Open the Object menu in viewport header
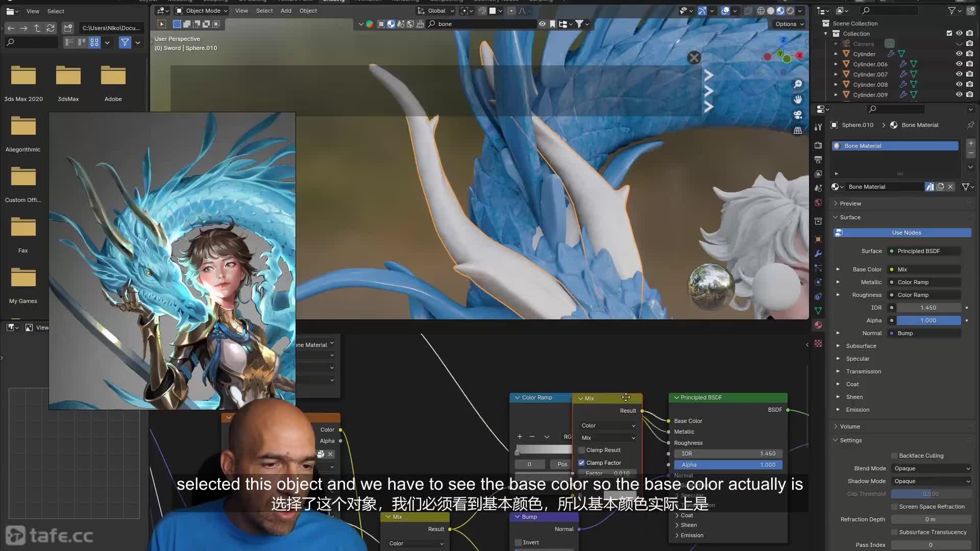The width and height of the screenshot is (980, 551). pos(308,11)
